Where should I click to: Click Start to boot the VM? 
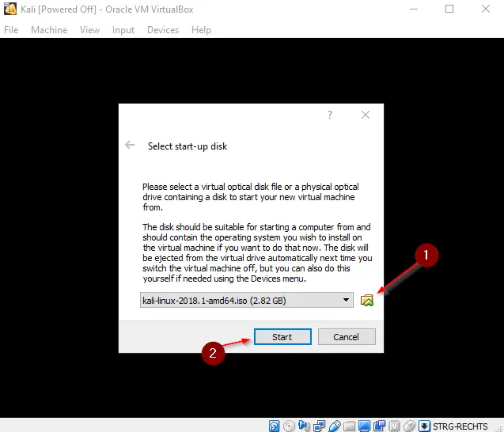point(282,337)
